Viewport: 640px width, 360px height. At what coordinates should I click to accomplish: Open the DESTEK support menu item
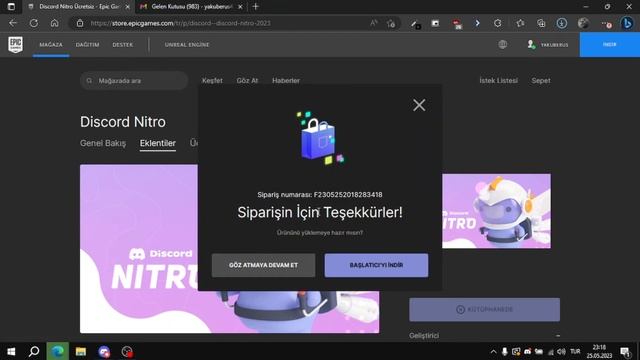point(122,44)
